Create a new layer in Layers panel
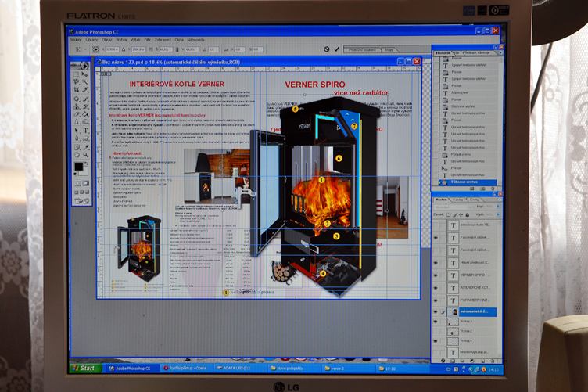The image size is (588, 392). pos(482,361)
